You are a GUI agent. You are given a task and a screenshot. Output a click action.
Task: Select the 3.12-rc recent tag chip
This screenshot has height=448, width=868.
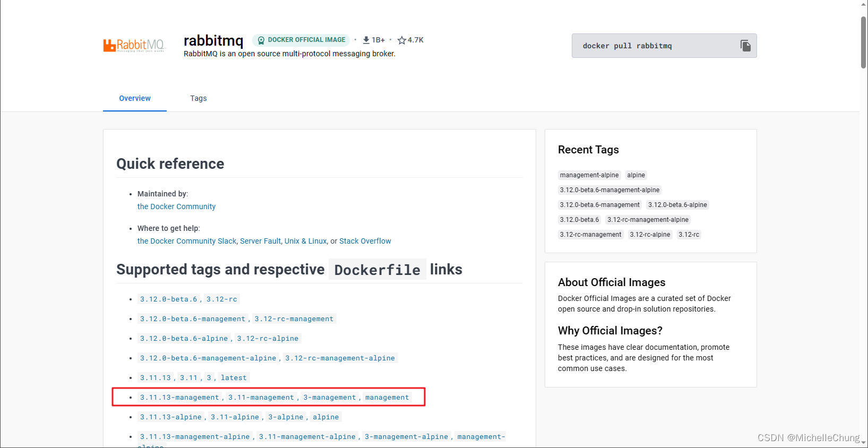pos(689,235)
